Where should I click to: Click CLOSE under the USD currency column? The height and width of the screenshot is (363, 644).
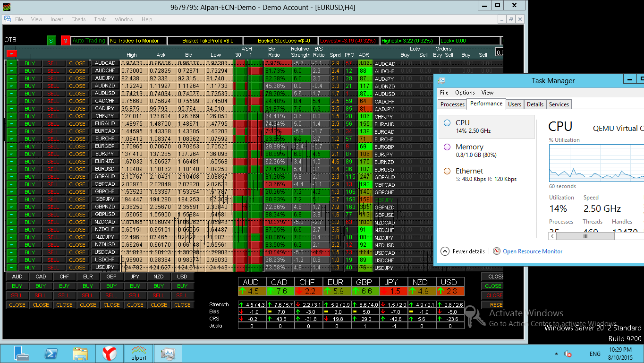click(x=182, y=305)
